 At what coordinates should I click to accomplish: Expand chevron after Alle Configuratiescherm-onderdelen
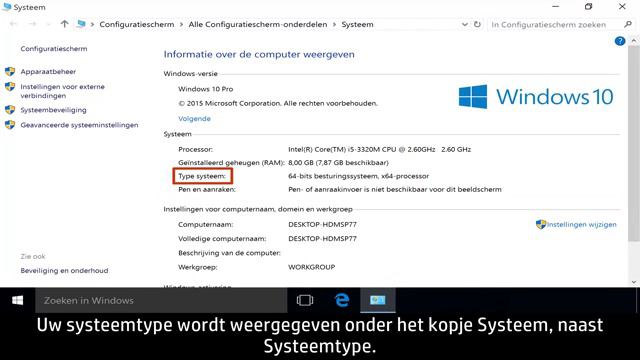click(x=334, y=24)
